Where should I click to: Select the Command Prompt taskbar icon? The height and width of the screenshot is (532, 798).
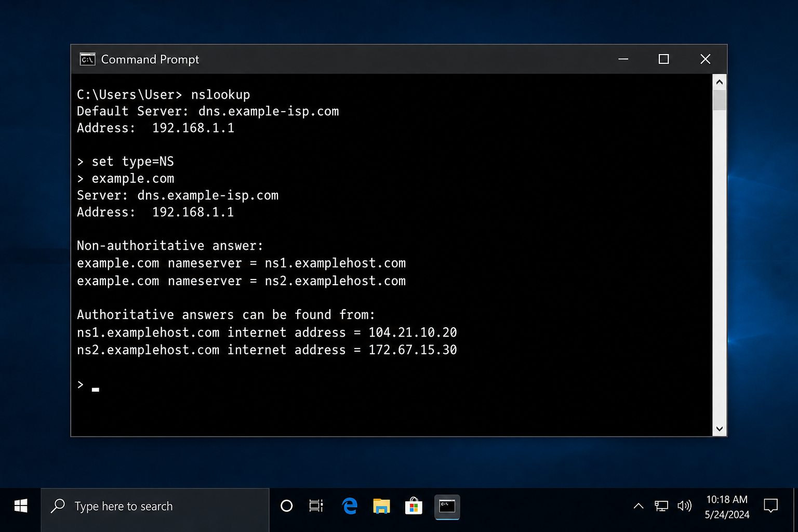click(447, 507)
